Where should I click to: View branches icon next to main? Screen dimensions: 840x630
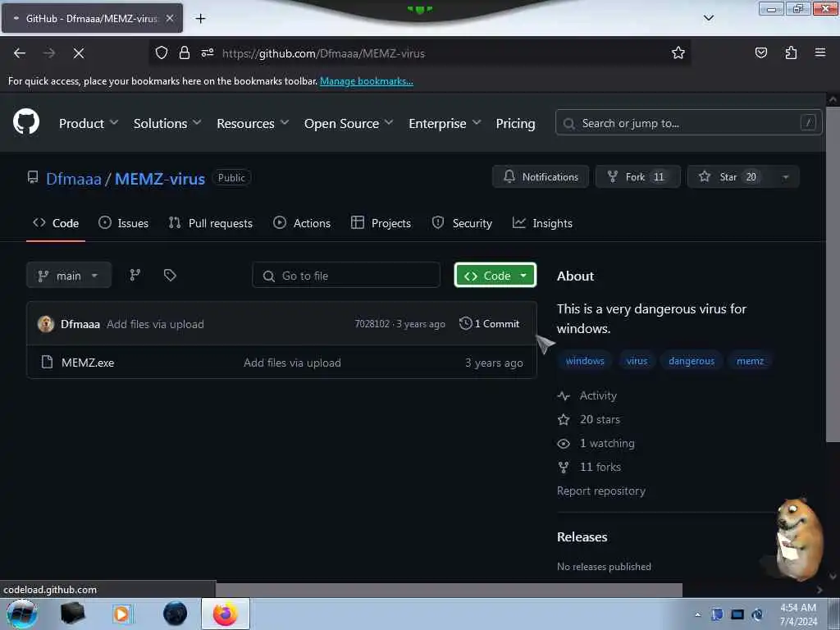[x=135, y=276]
